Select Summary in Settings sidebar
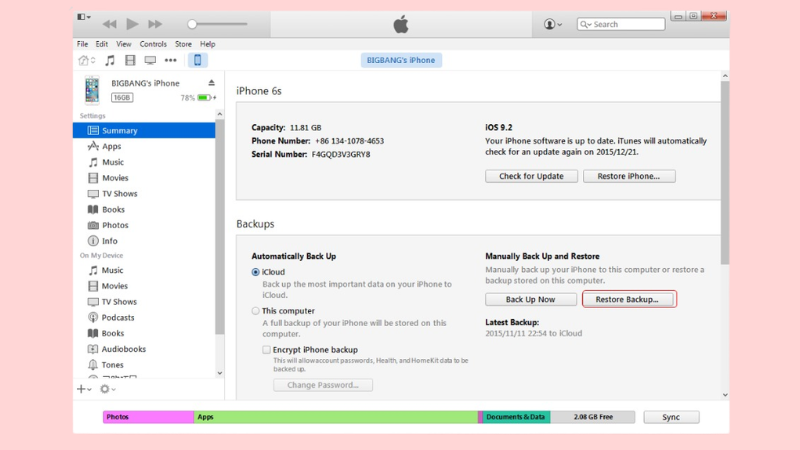 click(x=144, y=131)
